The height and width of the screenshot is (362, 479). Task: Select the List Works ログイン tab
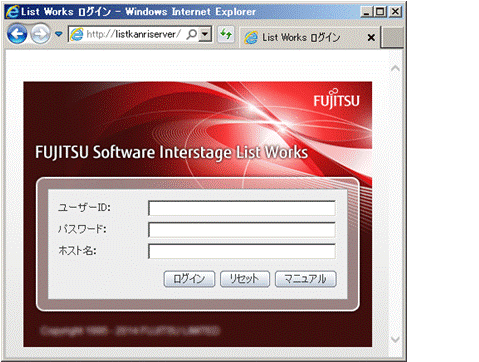click(x=310, y=37)
